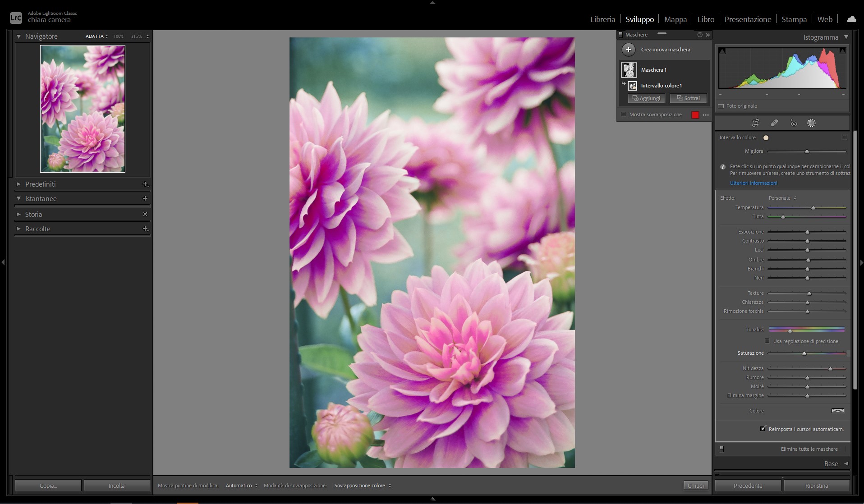Open the Stampa module

(794, 19)
